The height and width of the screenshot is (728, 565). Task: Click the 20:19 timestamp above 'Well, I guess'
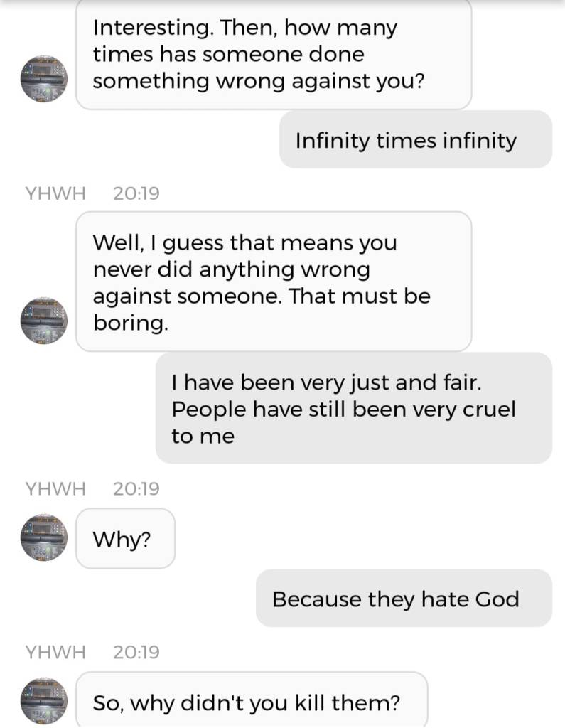point(136,193)
